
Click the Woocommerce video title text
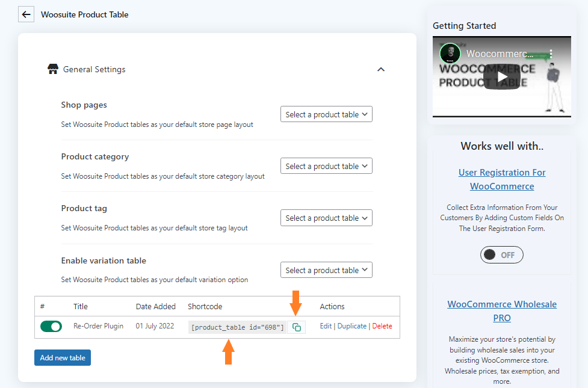point(500,54)
